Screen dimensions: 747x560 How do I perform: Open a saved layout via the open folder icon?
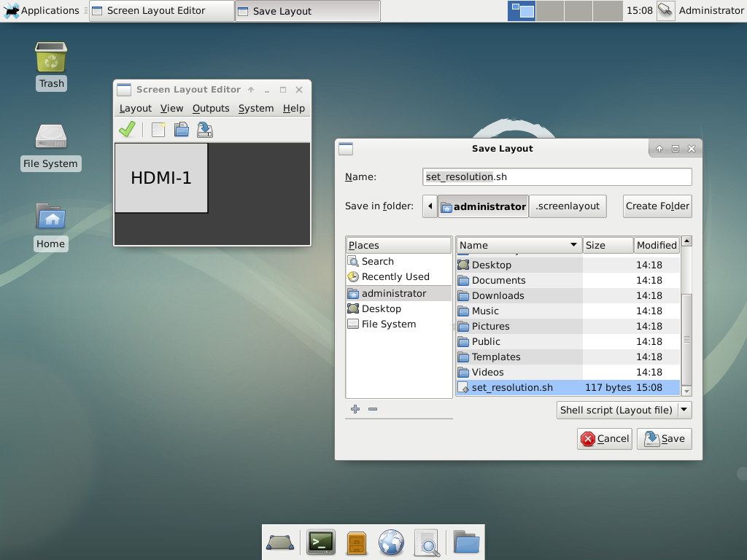181,129
